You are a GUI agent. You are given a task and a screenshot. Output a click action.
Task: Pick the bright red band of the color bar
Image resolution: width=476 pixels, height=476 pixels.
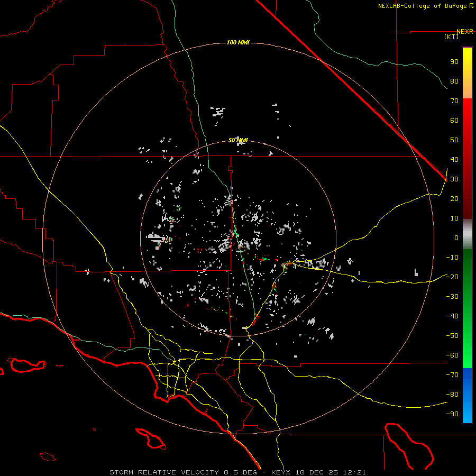point(467,112)
